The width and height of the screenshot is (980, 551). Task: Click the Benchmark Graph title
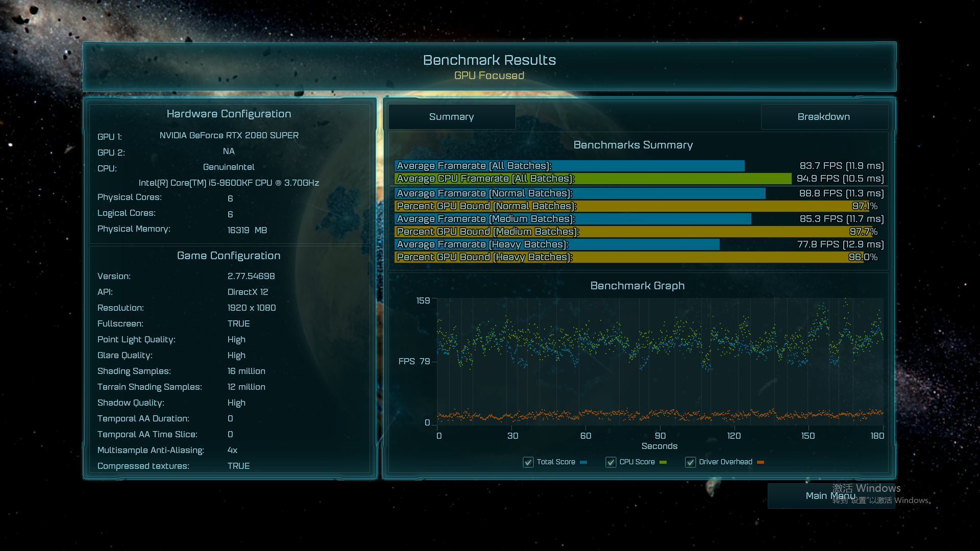[638, 286]
